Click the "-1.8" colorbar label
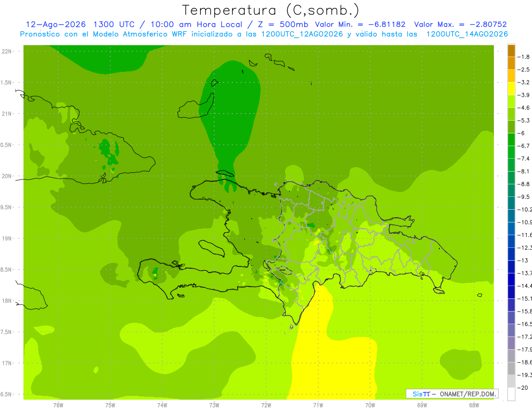This screenshot has height=411, width=532. [524, 57]
